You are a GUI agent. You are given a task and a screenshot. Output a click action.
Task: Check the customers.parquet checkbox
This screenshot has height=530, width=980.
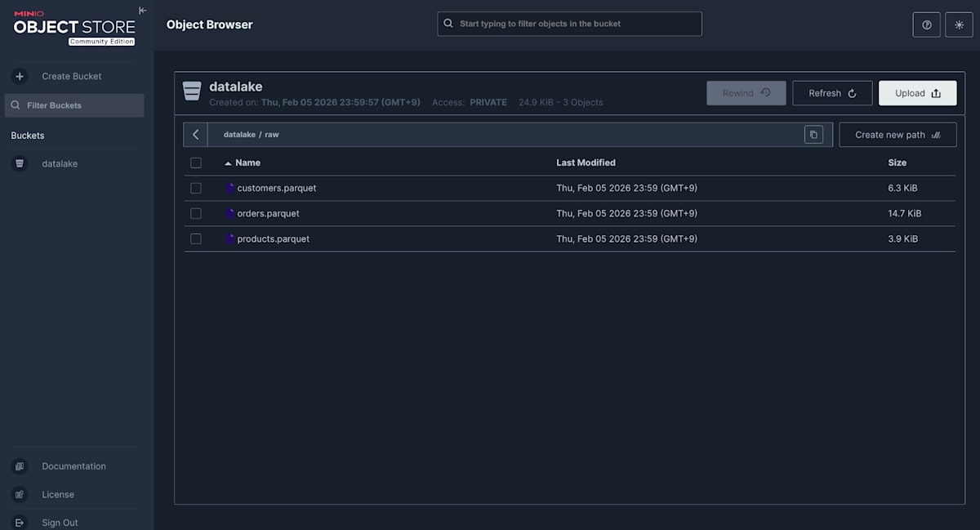196,188
